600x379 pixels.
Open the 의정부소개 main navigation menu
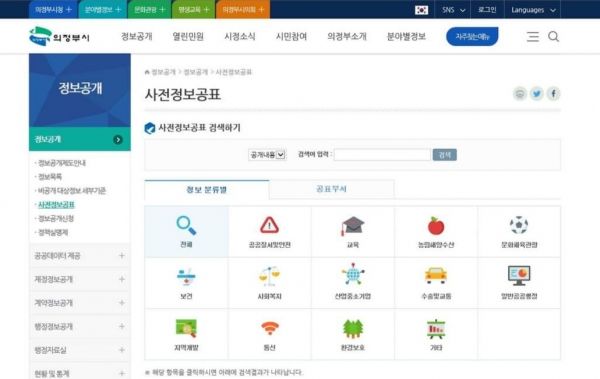pos(347,37)
